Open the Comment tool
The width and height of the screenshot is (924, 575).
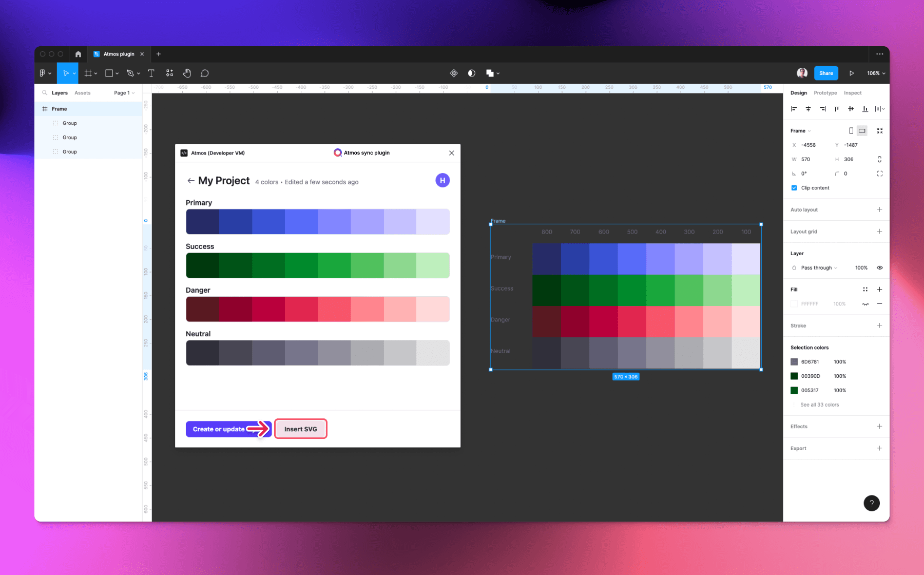click(x=204, y=73)
